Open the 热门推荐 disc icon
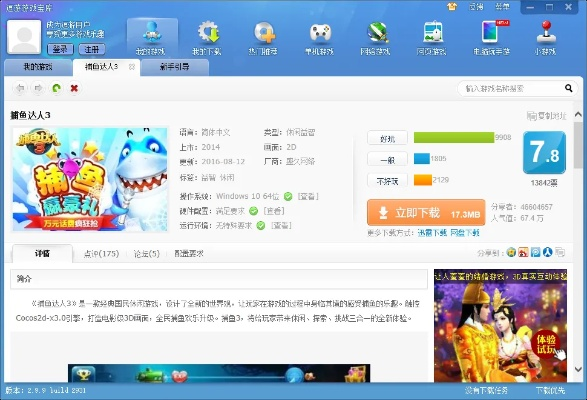The image size is (587, 400). [263, 38]
